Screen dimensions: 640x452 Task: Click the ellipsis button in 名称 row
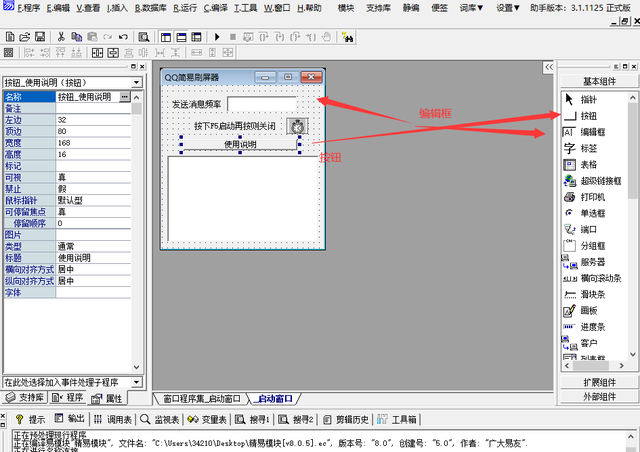coord(124,97)
